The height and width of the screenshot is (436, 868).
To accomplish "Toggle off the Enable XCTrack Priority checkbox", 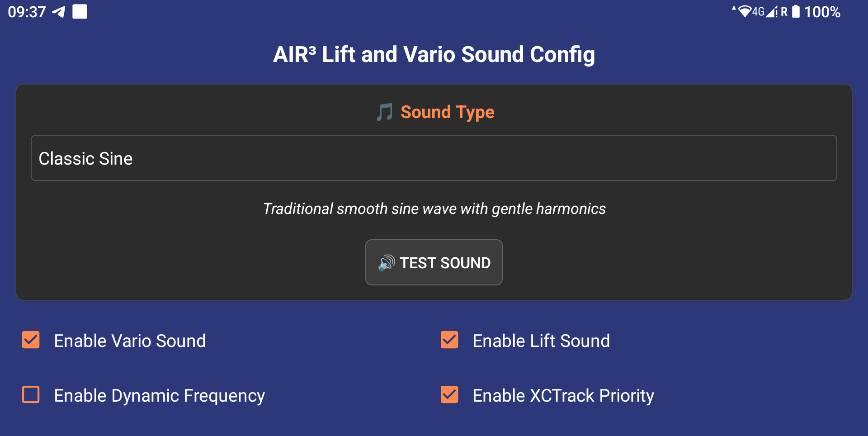I will click(449, 394).
